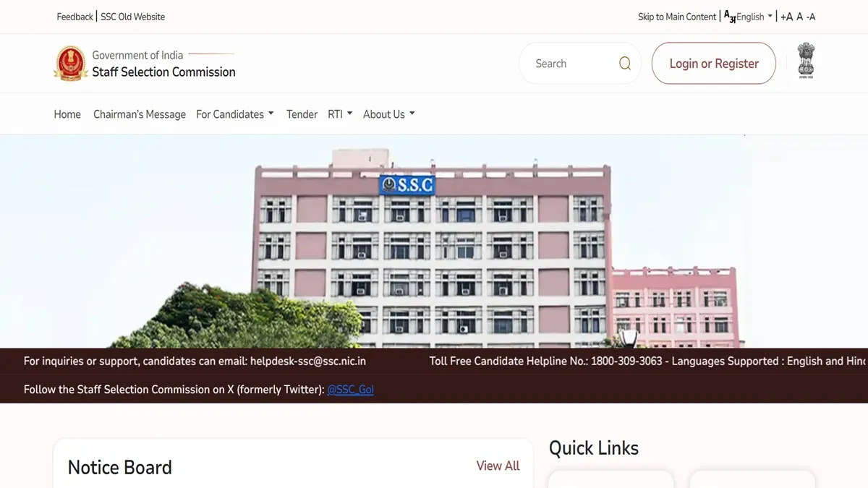This screenshot has height=488, width=868.
Task: Click the language translation icon
Action: 730,17
